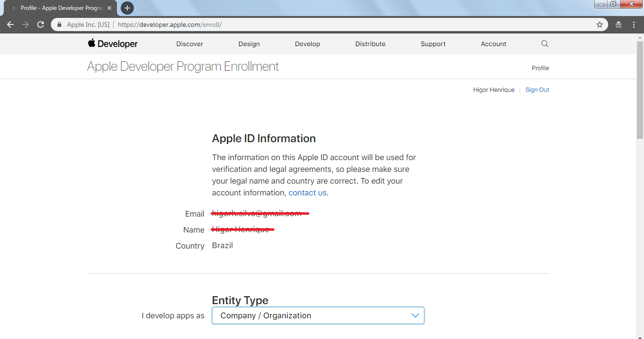Image resolution: width=644 pixels, height=339 pixels.
Task: Click the Email field label
Action: [195, 214]
